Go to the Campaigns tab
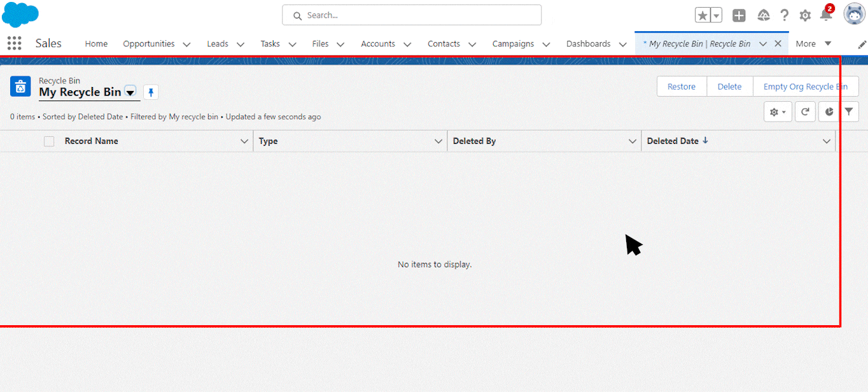 (513, 44)
